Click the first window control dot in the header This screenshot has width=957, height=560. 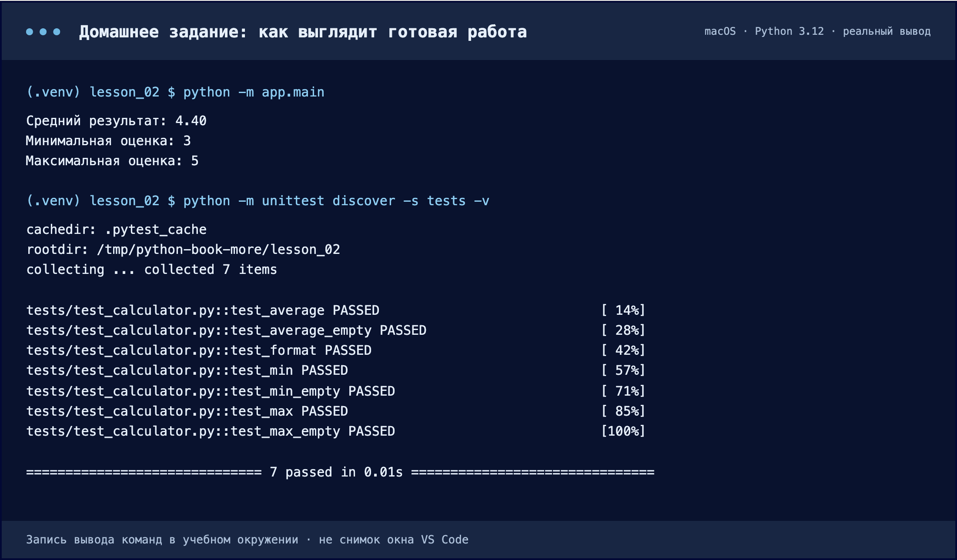point(30,32)
